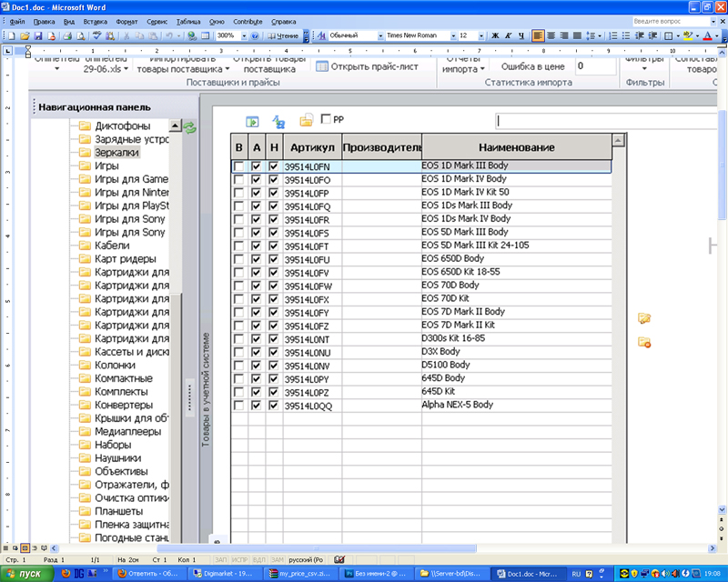Open the Зеркалки folder in navigation panel
Viewport: 728px width, 582px height.
coord(116,152)
